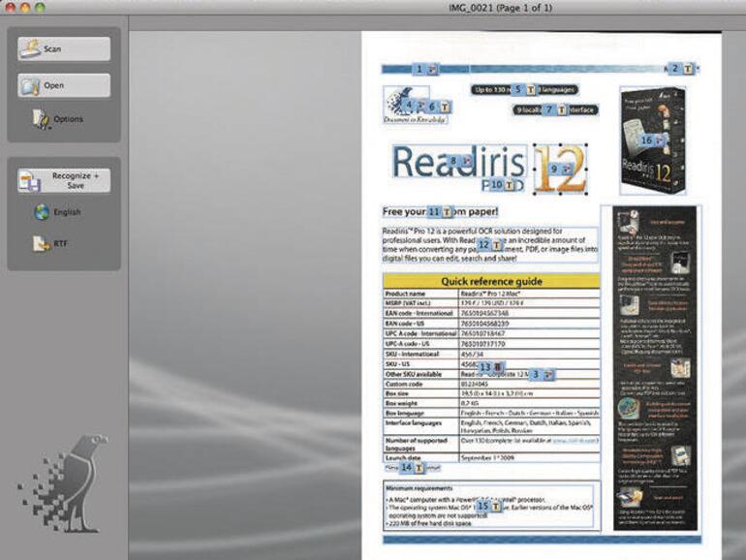Click the graphic-type icon of zone 16
746x560 pixels.
point(659,140)
